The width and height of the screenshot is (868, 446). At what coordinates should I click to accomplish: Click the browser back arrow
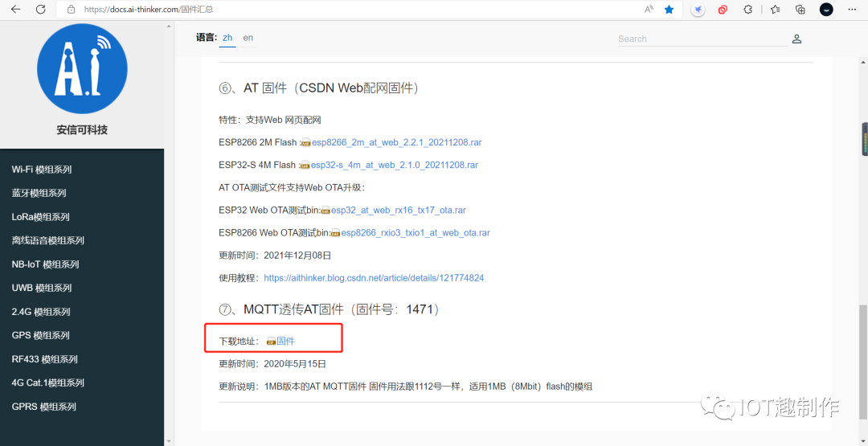point(15,10)
